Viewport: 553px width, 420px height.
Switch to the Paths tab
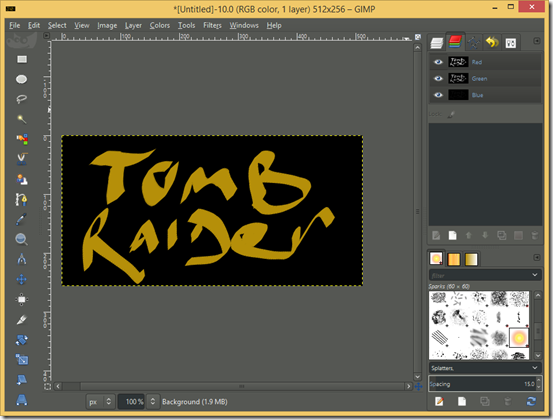[x=474, y=43]
